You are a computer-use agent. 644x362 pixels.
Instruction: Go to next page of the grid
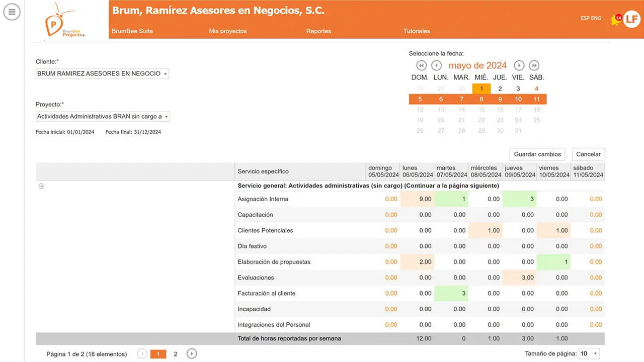point(192,354)
